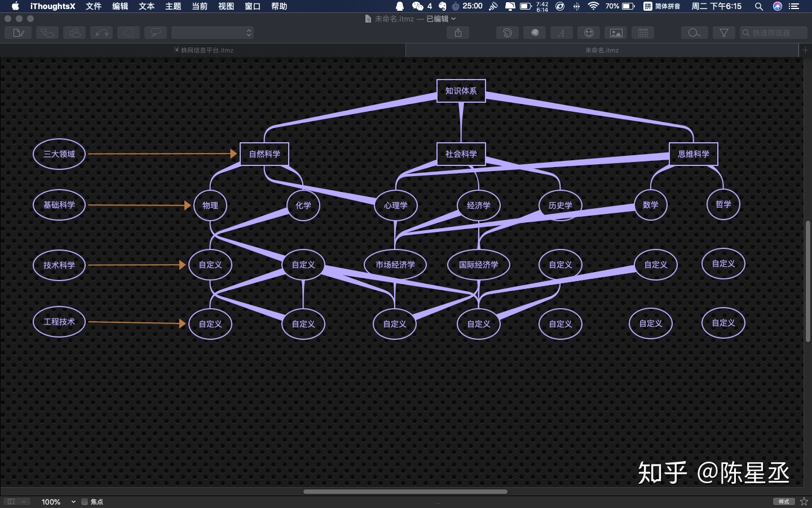The height and width of the screenshot is (508, 812).
Task: Add a new tab with the plus button
Action: 806,50
